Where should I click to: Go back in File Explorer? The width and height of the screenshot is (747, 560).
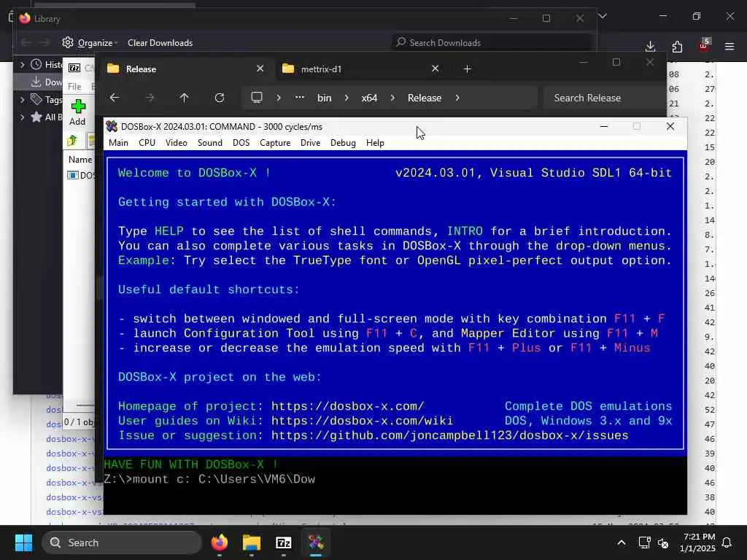[x=115, y=98]
